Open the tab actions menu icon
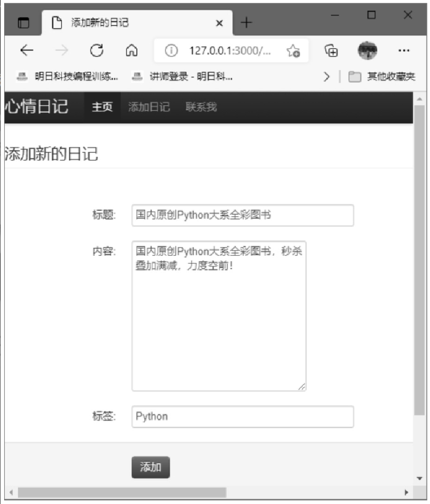The width and height of the screenshot is (430, 504). pyautogui.click(x=23, y=23)
